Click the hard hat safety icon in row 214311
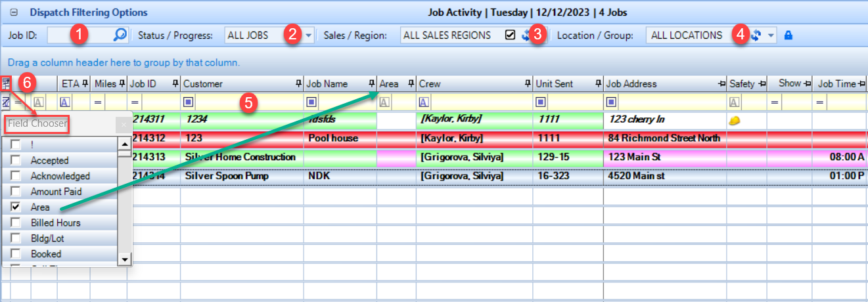 point(735,120)
